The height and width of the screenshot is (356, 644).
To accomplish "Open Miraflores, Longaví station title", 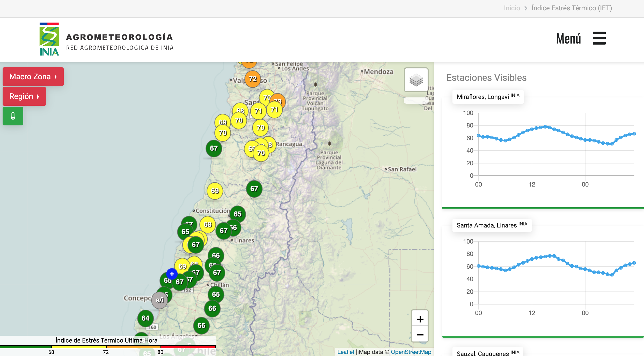I will pyautogui.click(x=488, y=97).
